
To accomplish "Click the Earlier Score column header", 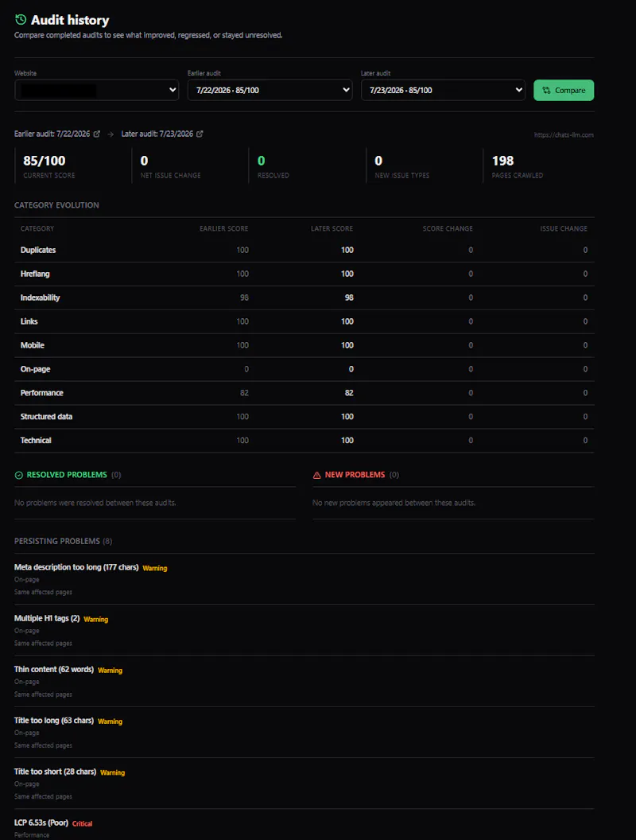I will pos(223,229).
